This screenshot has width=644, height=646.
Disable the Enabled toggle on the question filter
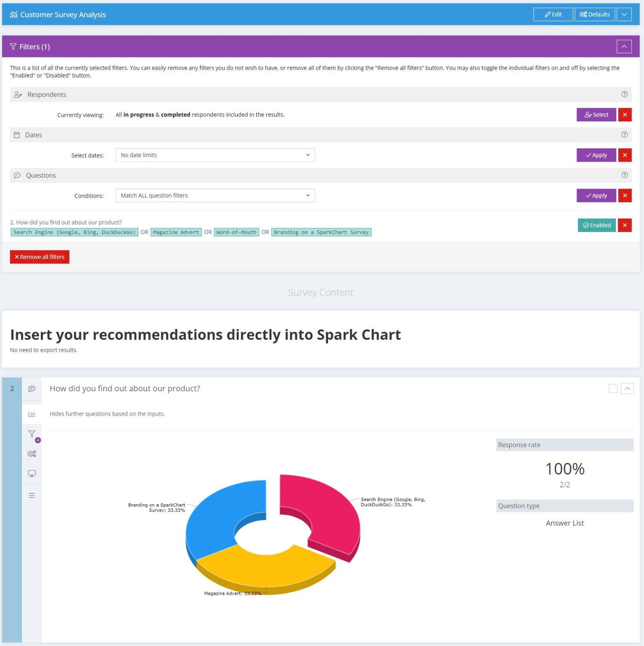(x=596, y=225)
